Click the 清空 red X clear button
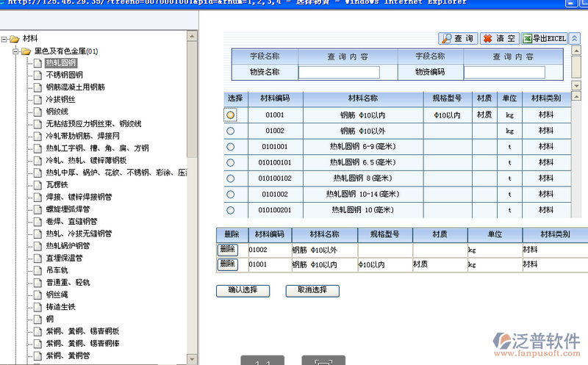 click(500, 38)
